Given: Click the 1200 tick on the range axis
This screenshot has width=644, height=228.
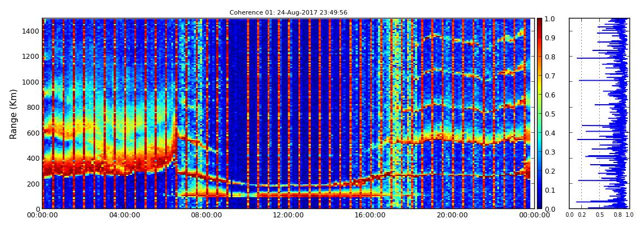Looking at the screenshot, I should pyautogui.click(x=31, y=57).
